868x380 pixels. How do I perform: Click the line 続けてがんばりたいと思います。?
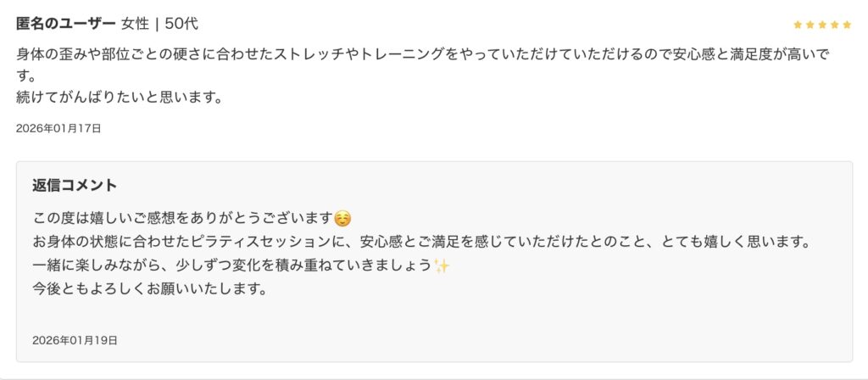[120, 97]
